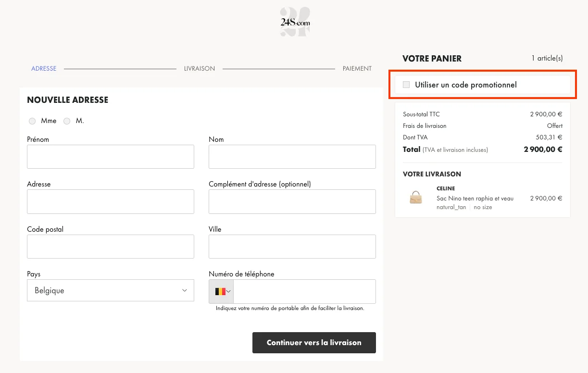
Task: Go to the PAIEMENT step
Action: 357,69
